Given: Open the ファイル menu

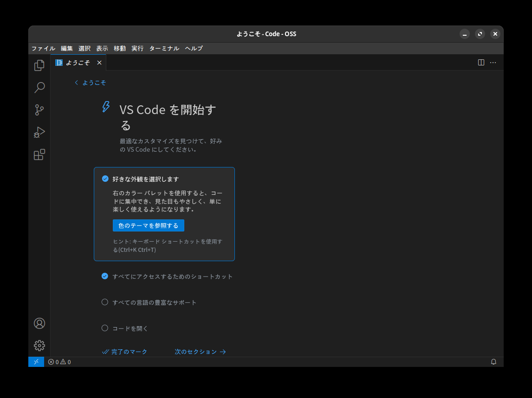Looking at the screenshot, I should pos(44,49).
